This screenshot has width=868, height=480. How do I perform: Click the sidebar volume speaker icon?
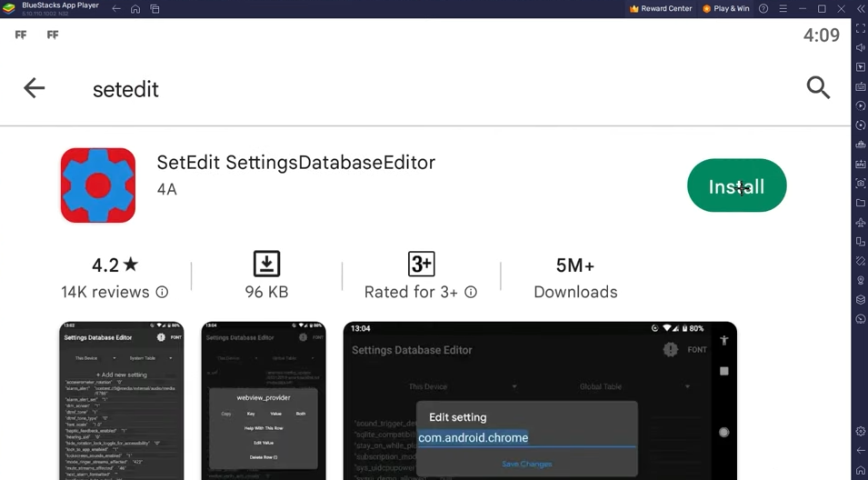[x=860, y=47]
